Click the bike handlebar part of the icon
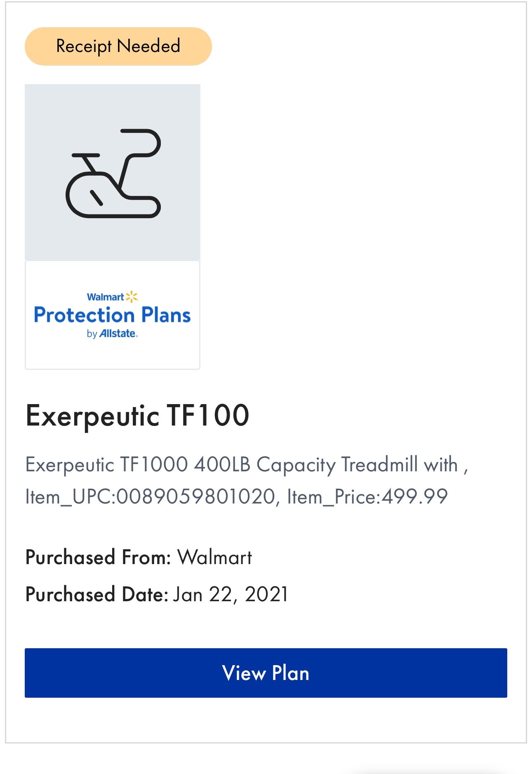Viewport: 532px width, 774px height. click(141, 142)
